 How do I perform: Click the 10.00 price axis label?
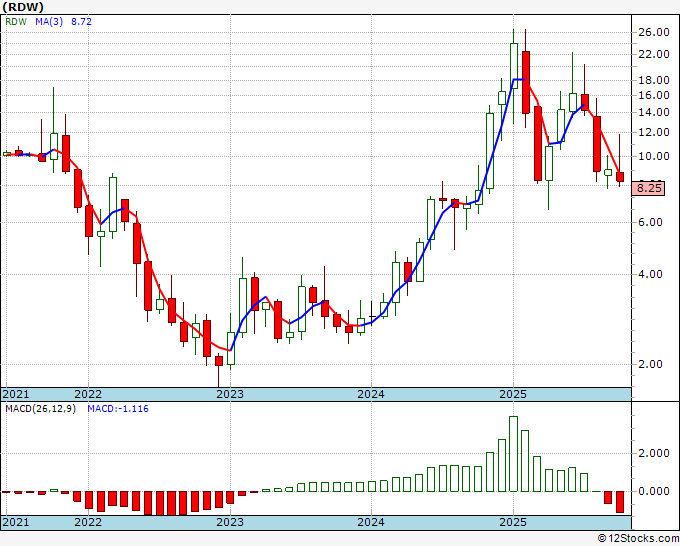[x=653, y=156]
